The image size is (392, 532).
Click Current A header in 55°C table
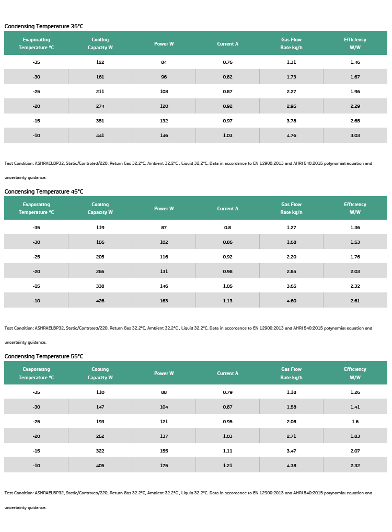pos(227,373)
